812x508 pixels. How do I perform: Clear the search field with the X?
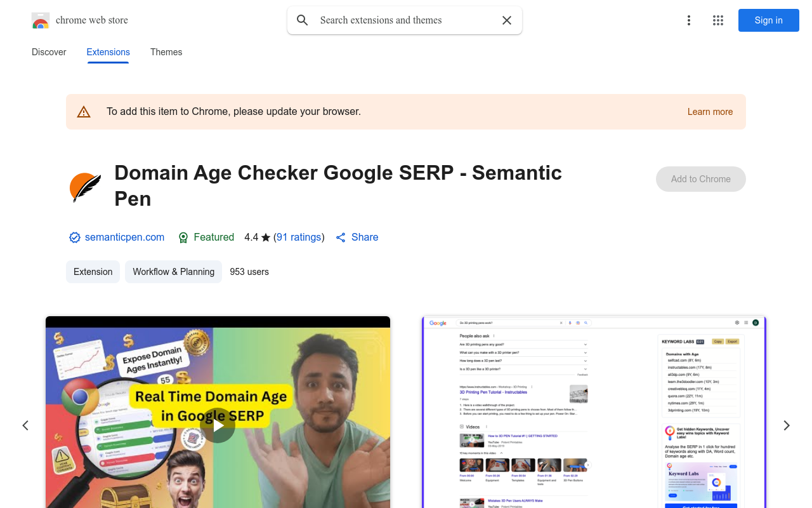(507, 20)
